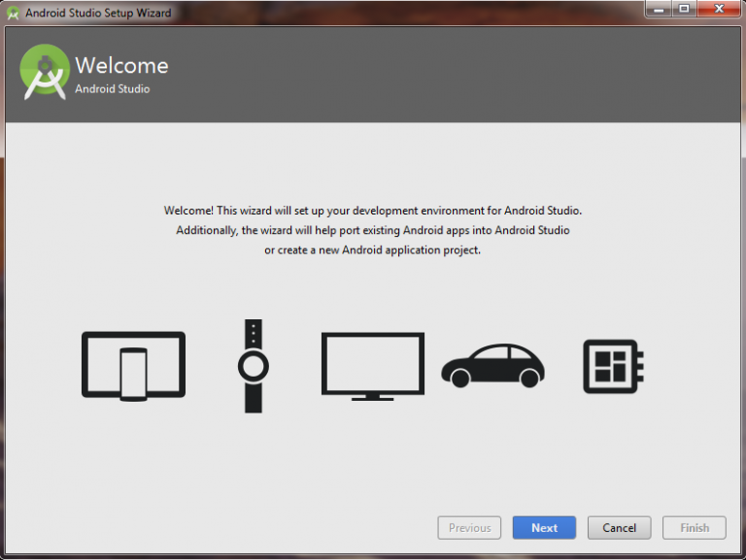Click the line starting with "Additionally, the wizard"

pyautogui.click(x=373, y=230)
